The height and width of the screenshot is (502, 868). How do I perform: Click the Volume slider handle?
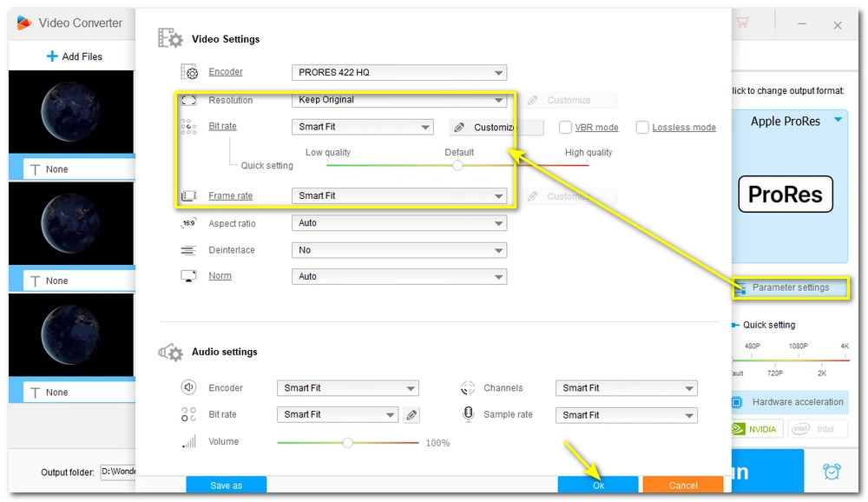[347, 442]
